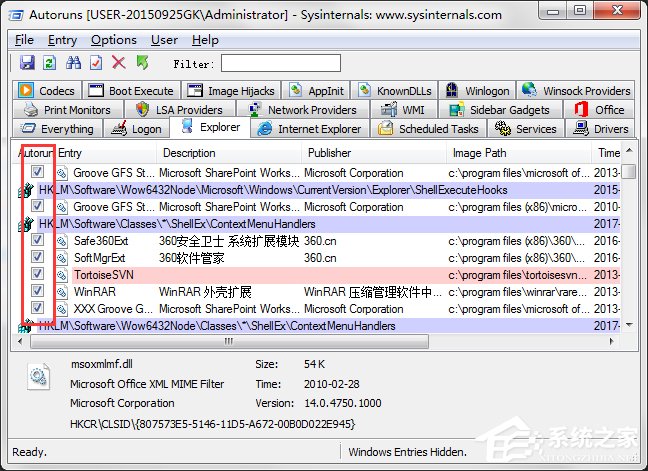Open the File menu
Image resolution: width=648 pixels, height=471 pixels.
coord(24,40)
